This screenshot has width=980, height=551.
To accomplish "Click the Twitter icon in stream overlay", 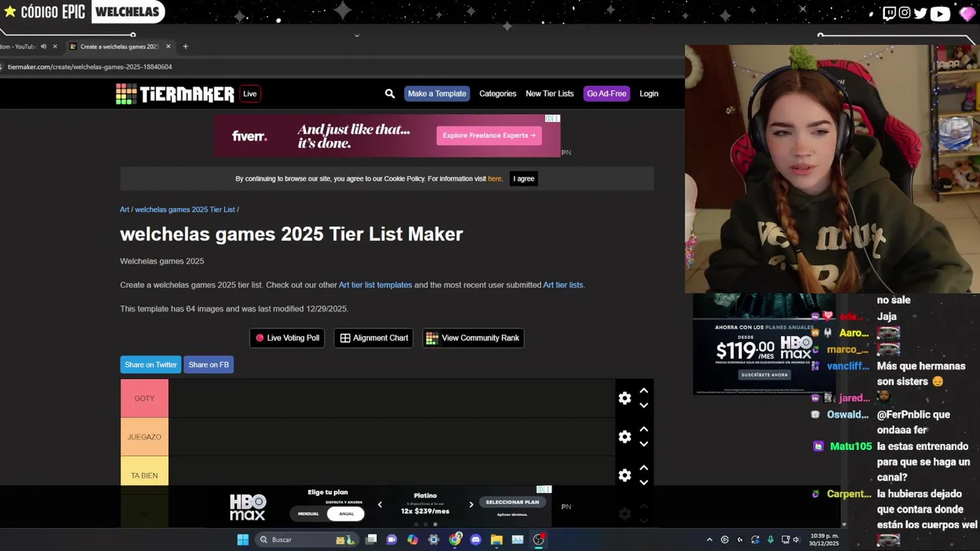I will pos(920,13).
